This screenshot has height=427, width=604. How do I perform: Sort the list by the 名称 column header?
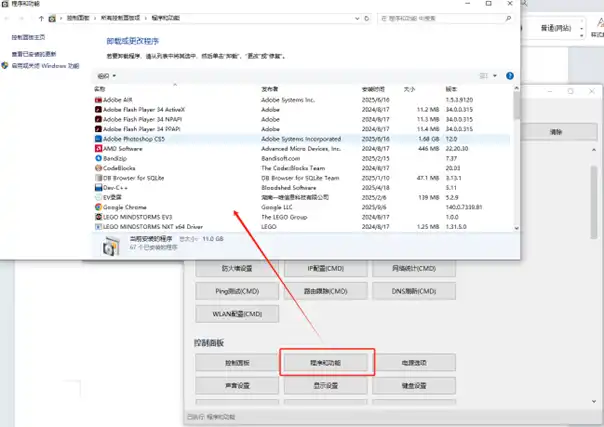pos(100,89)
